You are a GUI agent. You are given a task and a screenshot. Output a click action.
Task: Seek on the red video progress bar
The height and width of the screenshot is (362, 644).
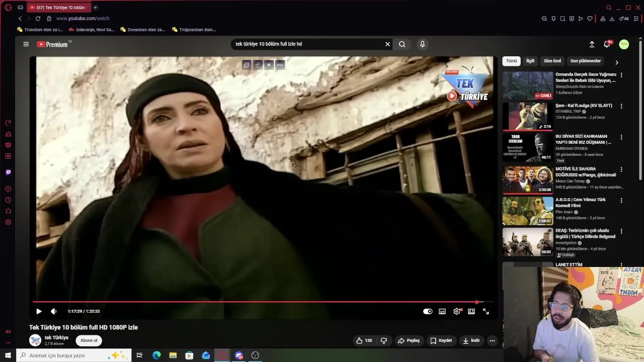tap(263, 302)
